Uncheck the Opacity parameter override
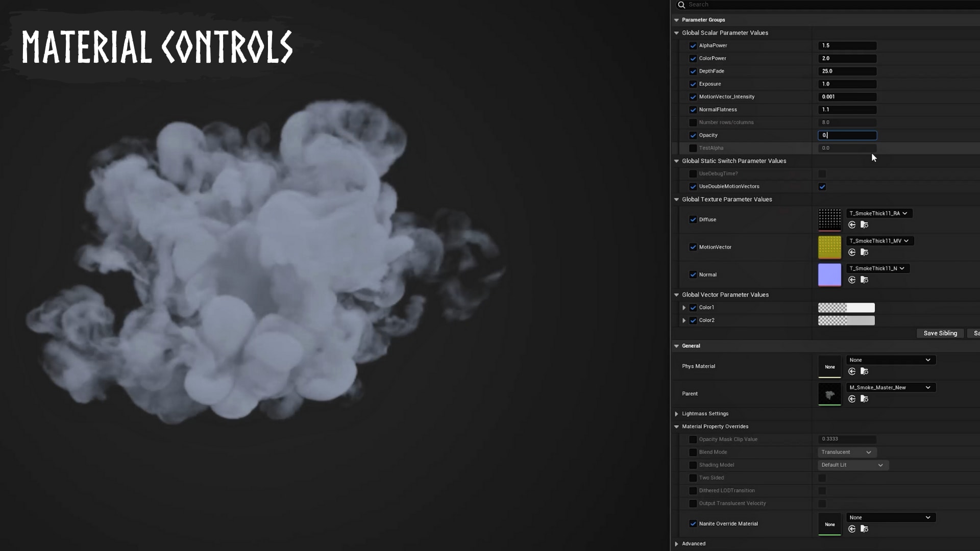The image size is (980, 551). pos(693,135)
